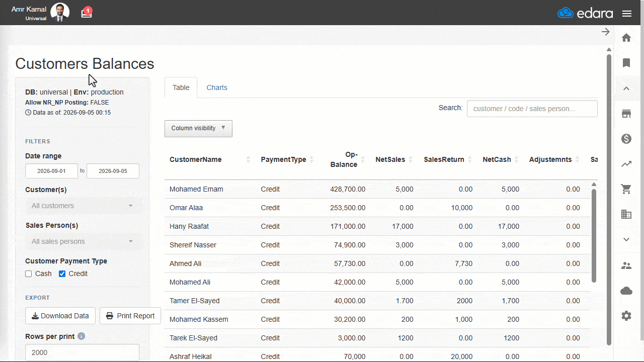Sort by the SalesReturn column

click(448, 159)
